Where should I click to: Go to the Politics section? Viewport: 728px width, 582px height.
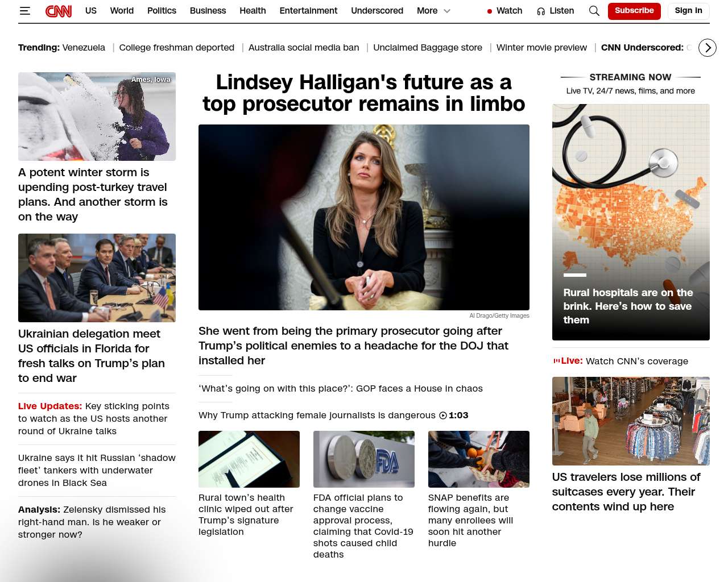click(x=162, y=11)
